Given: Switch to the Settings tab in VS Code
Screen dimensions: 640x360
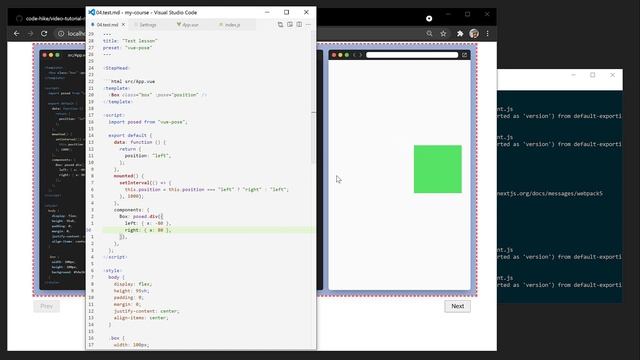Looking at the screenshot, I should point(148,24).
